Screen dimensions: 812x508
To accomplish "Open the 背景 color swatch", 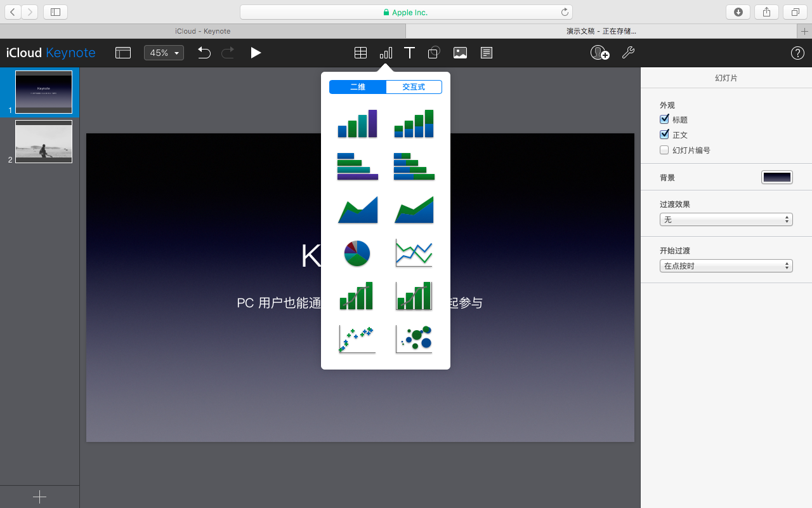I will tap(776, 178).
